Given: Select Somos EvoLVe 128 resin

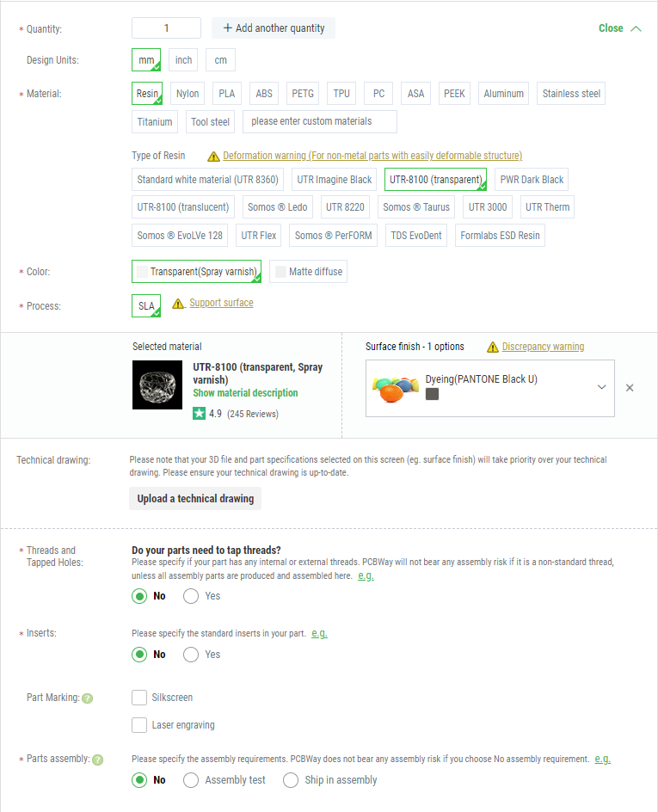Looking at the screenshot, I should coord(180,236).
